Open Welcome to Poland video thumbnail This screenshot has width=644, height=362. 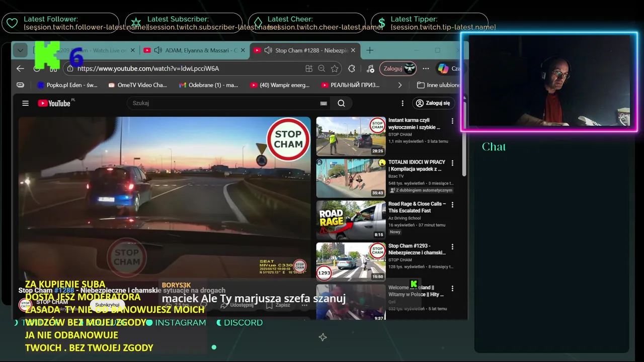pos(351,302)
